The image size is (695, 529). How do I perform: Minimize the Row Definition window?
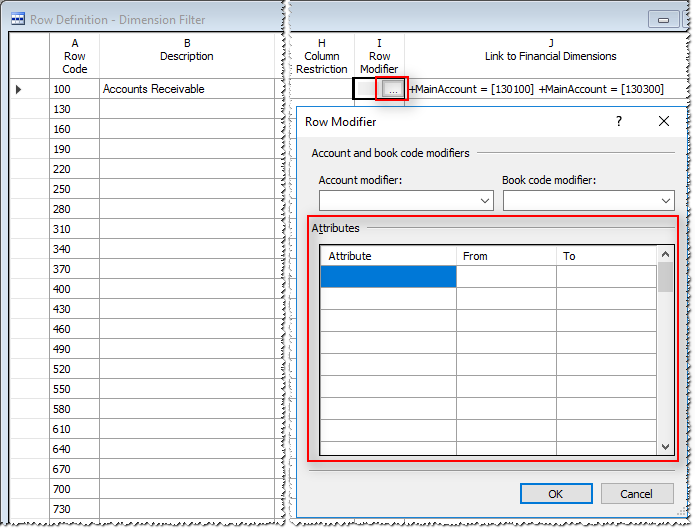pyautogui.click(x=661, y=18)
